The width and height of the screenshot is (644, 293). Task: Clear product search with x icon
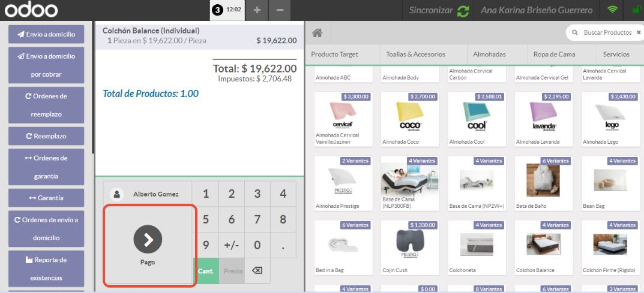639,32
